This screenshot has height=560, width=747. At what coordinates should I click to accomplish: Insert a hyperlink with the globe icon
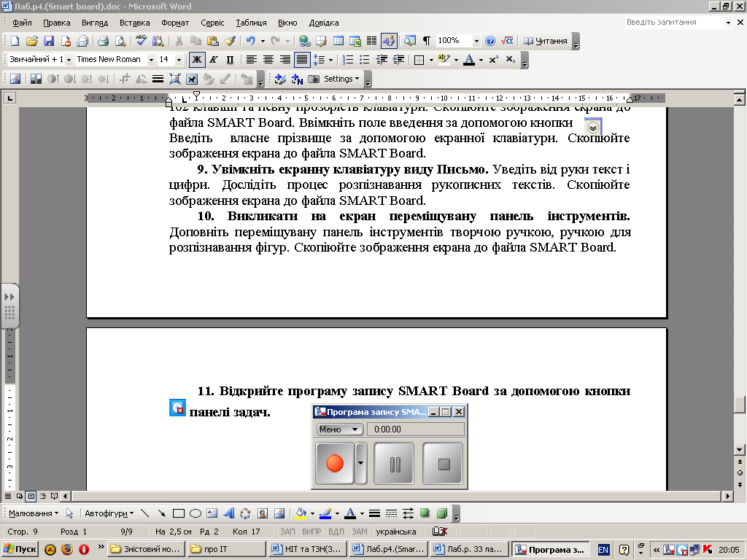pyautogui.click(x=304, y=41)
